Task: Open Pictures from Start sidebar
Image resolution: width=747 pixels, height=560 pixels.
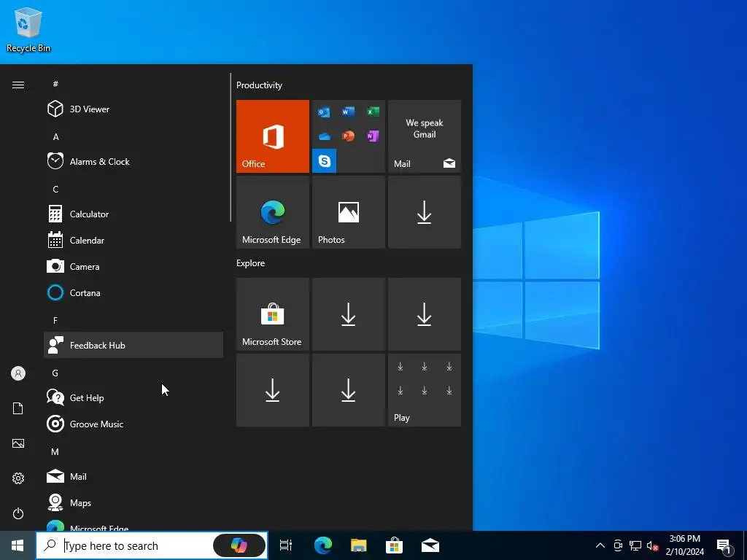Action: tap(18, 443)
